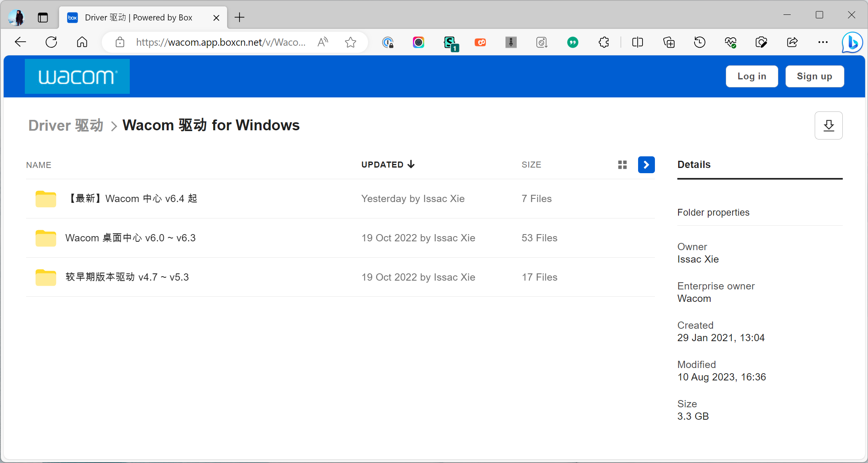Share this page

(x=792, y=42)
